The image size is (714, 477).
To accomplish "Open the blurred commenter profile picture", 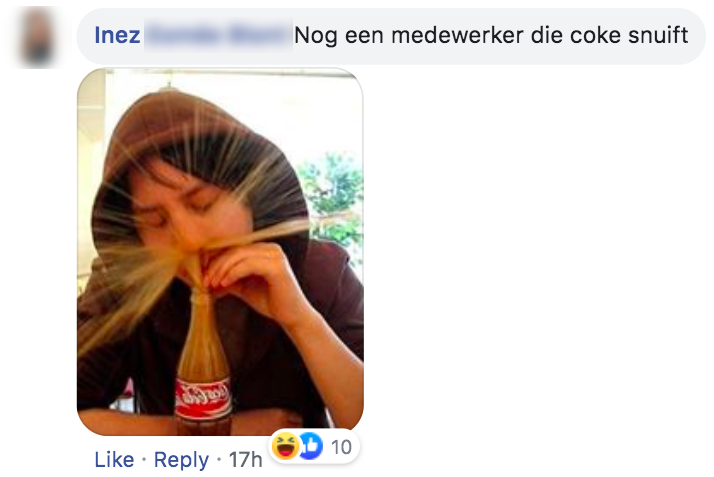I will coord(38,37).
